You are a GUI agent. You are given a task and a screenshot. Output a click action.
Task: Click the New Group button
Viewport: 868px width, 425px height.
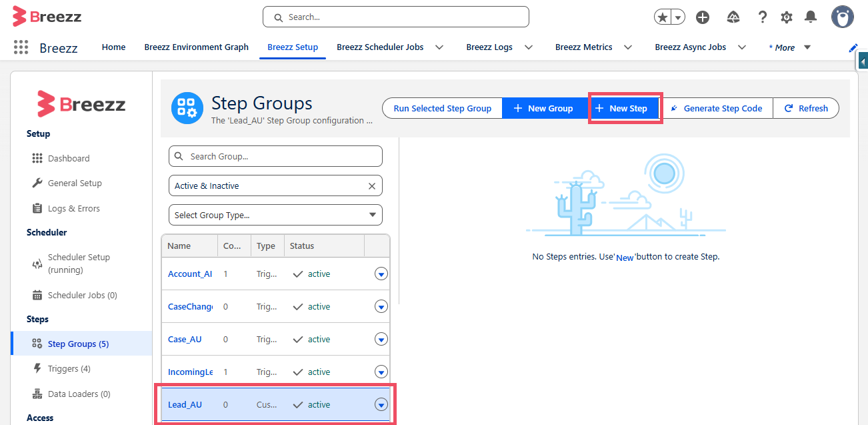(x=543, y=109)
